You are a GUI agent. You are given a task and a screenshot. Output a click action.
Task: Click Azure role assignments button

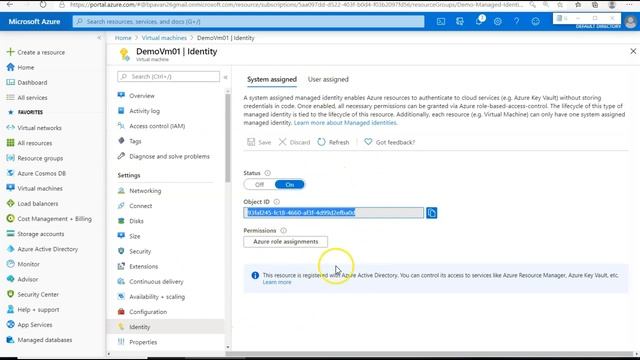(285, 242)
